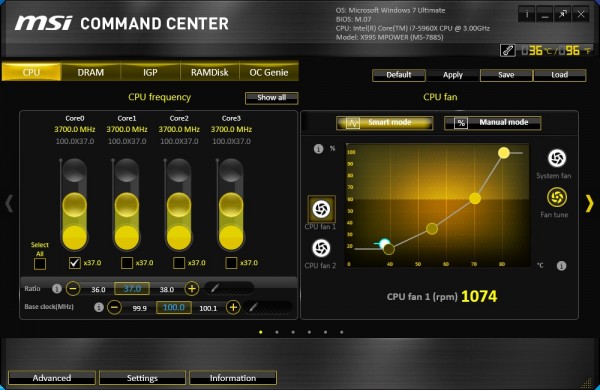Switch to Manual mode for CPU fan

pos(492,123)
